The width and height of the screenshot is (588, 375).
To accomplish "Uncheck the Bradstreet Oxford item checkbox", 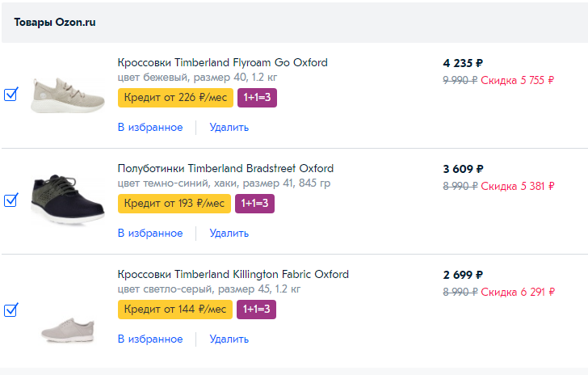I will [11, 200].
